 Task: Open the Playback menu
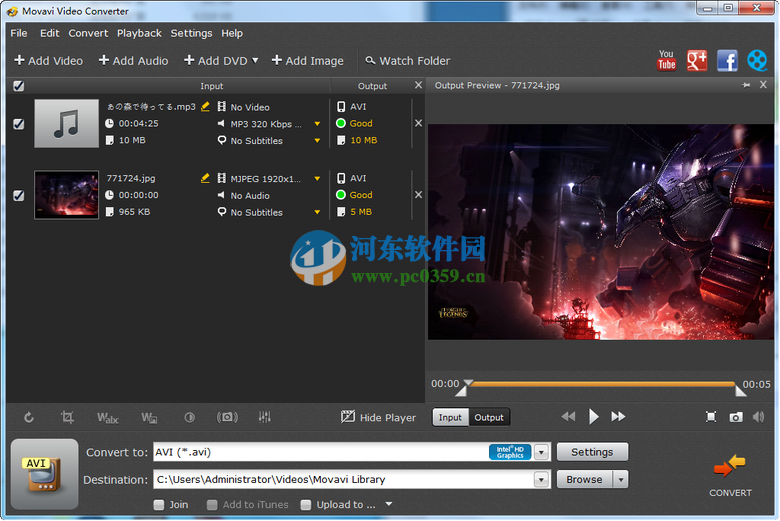tap(139, 33)
